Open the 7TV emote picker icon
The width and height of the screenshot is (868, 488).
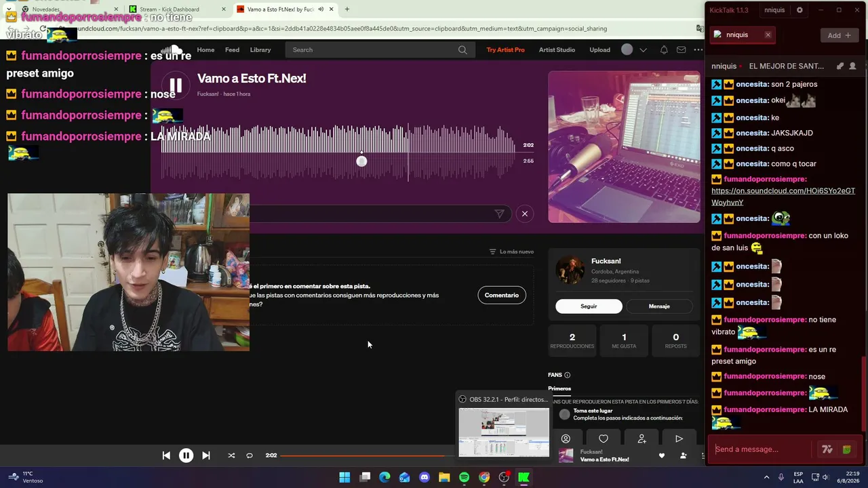point(827,449)
